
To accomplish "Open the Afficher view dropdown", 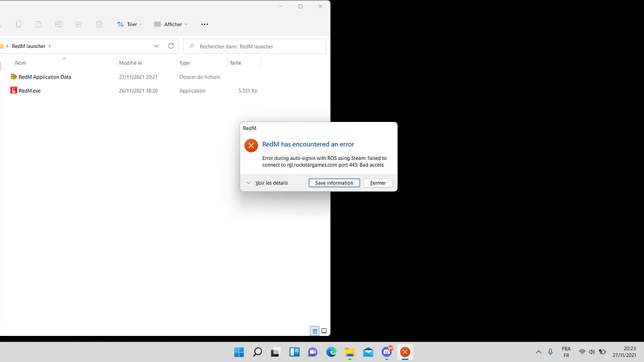I will 170,24.
